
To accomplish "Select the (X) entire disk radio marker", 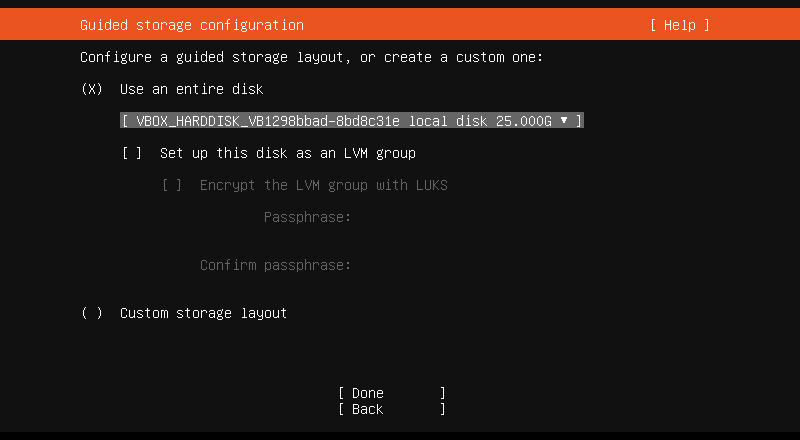I will coord(92,89).
